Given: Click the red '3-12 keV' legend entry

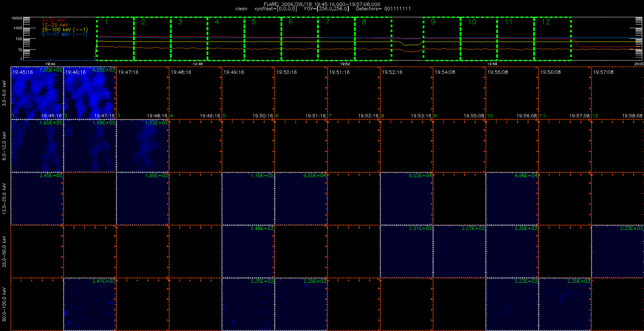Looking at the screenshot, I should click(53, 20).
